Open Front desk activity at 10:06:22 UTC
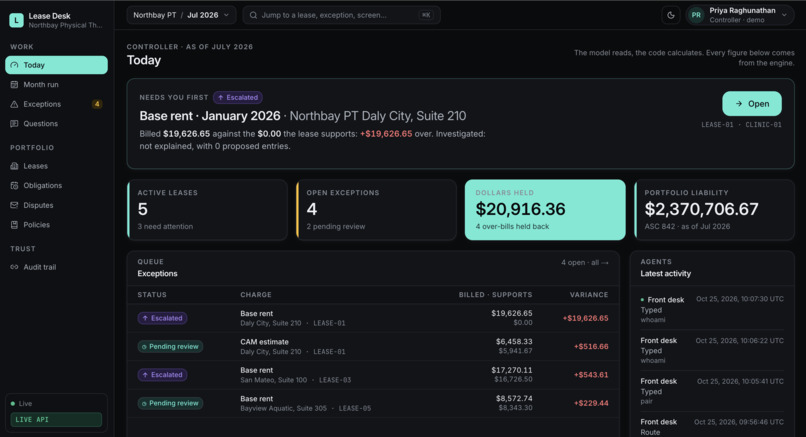Screen dimensions: 806x437 pos(712,350)
